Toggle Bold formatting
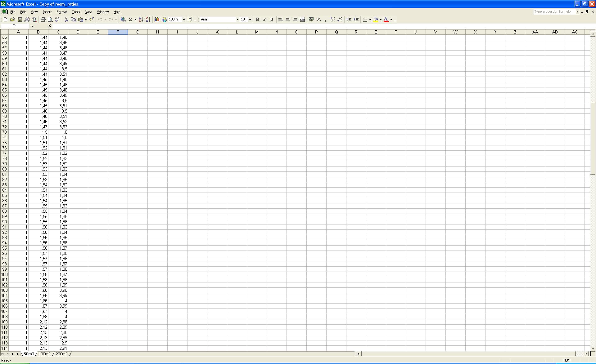 point(257,20)
